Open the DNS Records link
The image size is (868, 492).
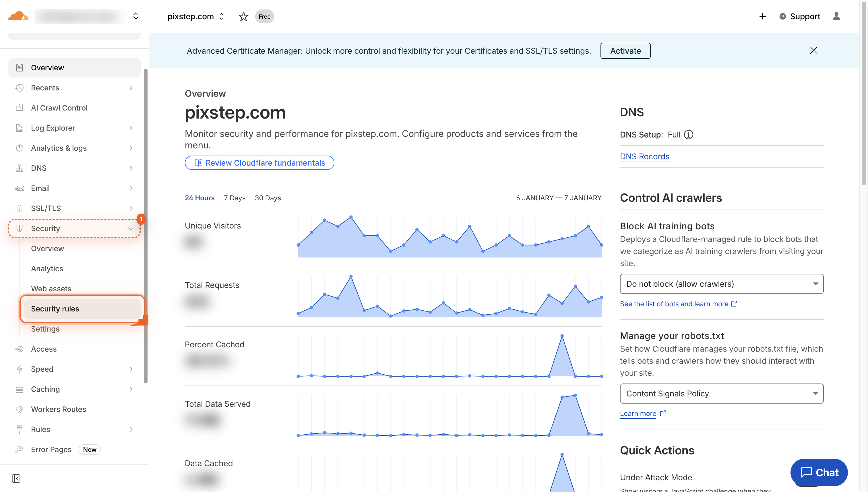click(644, 156)
